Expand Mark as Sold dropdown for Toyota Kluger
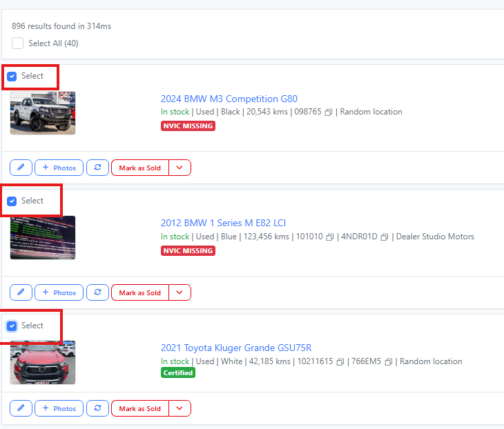This screenshot has height=429, width=504. (x=180, y=408)
